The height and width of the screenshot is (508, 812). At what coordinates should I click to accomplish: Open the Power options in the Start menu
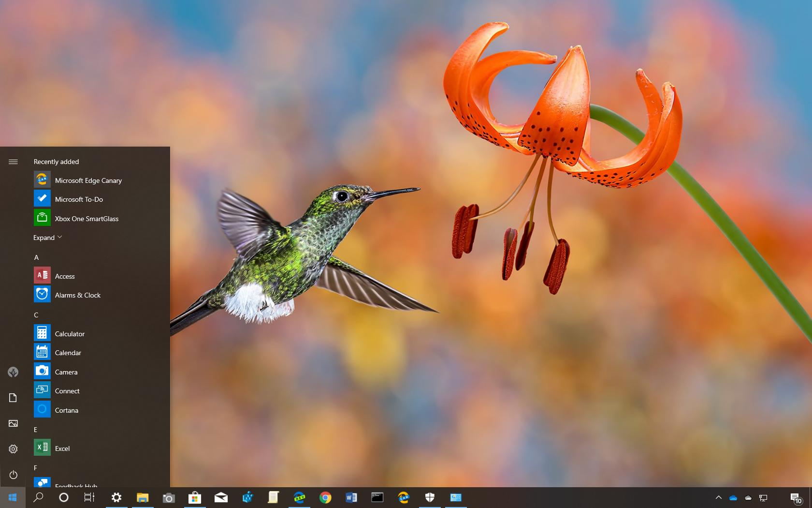pyautogui.click(x=13, y=475)
